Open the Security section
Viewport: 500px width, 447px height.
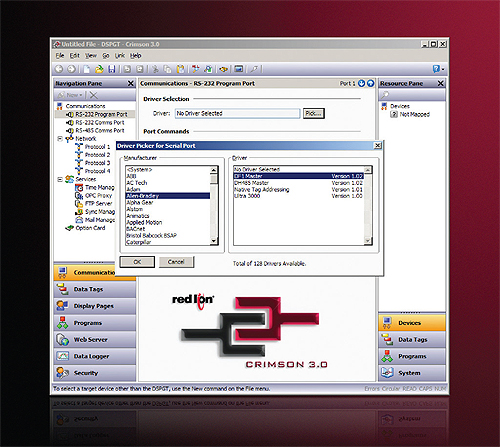(x=95, y=373)
